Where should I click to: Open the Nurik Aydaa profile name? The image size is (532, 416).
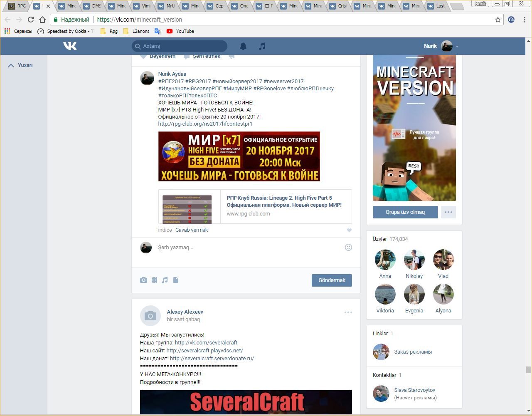tap(172, 74)
